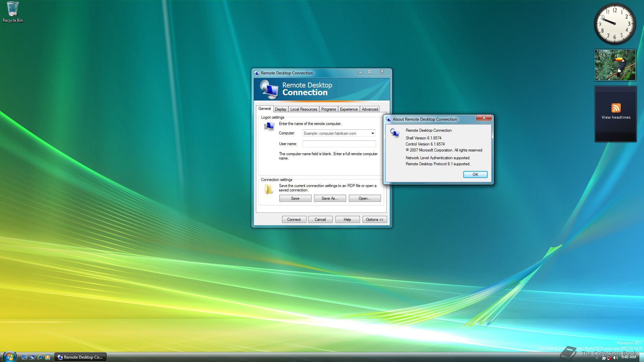Click View headlines in feed gadget
The image size is (644, 362).
[x=616, y=117]
